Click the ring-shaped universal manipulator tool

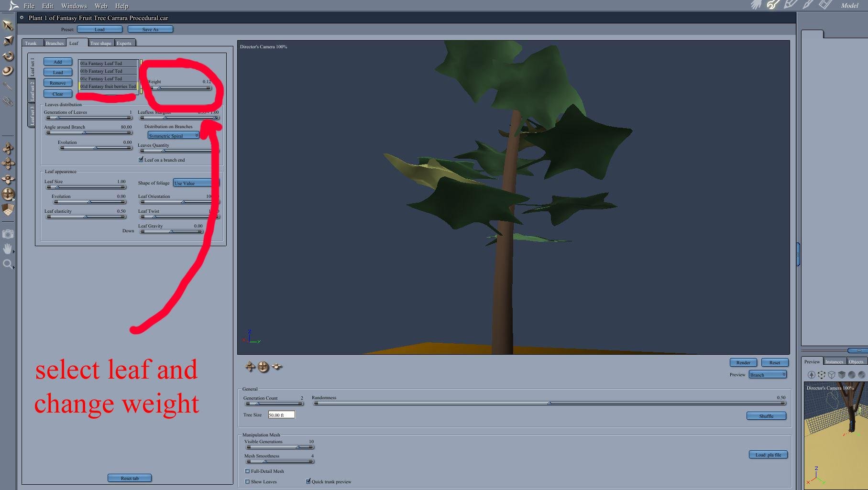(8, 71)
